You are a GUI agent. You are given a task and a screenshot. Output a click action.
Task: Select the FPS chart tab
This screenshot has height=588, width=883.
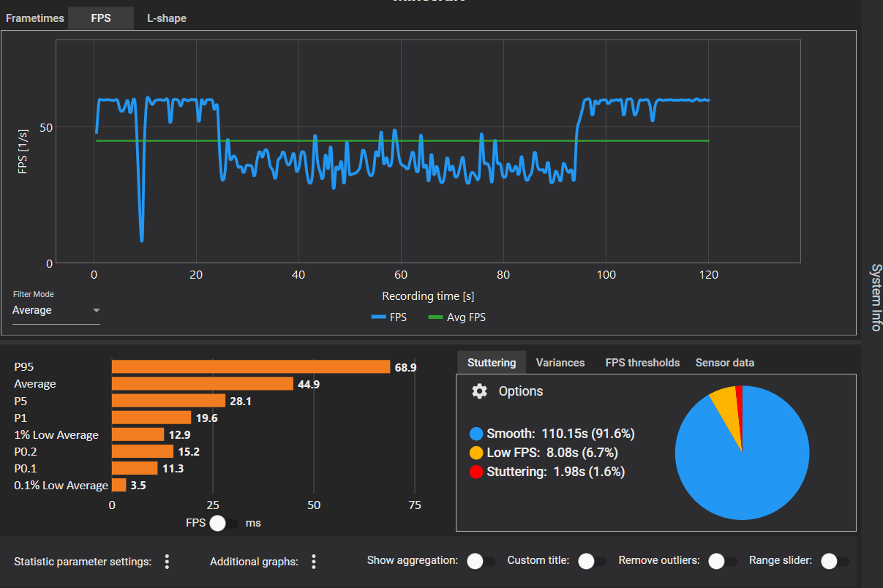tap(101, 18)
